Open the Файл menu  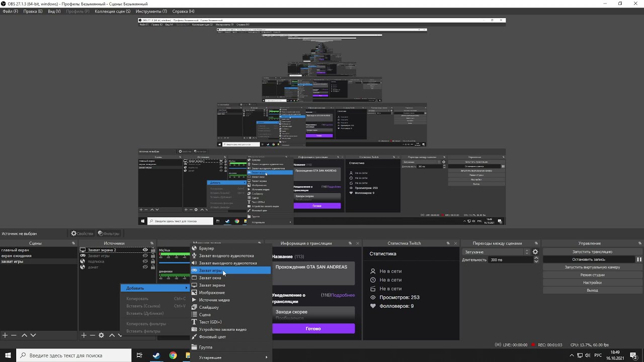click(x=10, y=11)
